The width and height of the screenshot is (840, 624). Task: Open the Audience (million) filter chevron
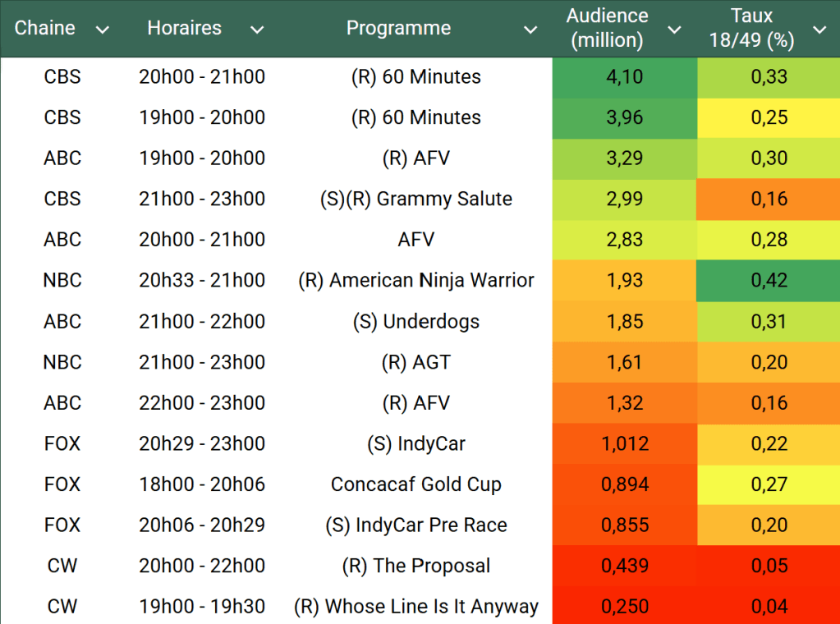coord(675,30)
